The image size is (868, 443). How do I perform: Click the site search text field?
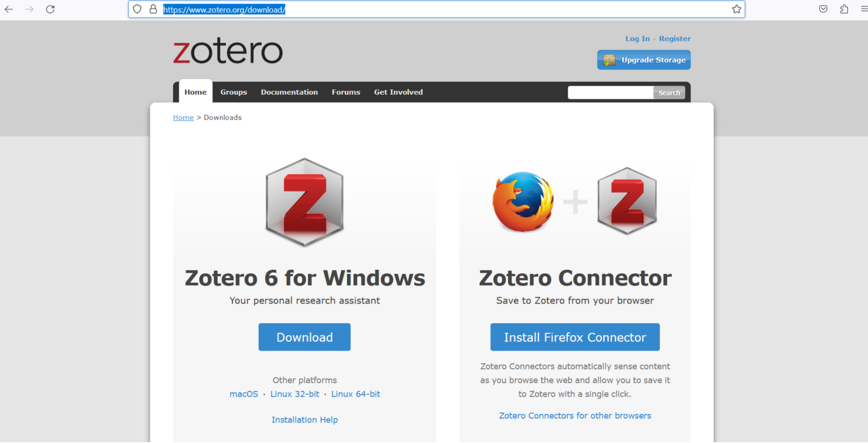click(x=610, y=92)
